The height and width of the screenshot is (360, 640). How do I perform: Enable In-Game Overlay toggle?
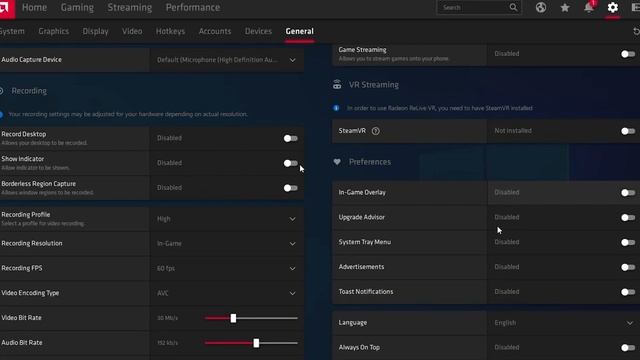pos(628,193)
